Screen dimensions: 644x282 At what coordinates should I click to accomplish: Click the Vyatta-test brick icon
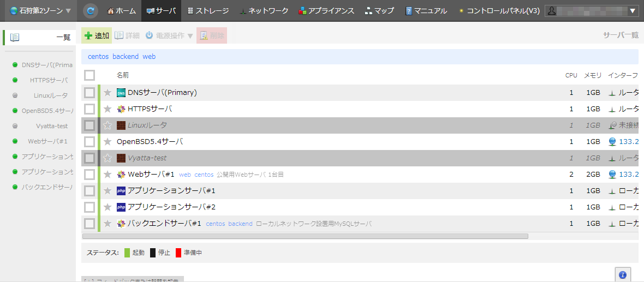pyautogui.click(x=121, y=158)
